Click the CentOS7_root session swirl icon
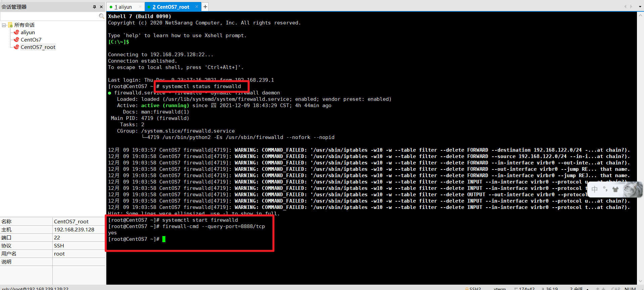 coord(16,47)
